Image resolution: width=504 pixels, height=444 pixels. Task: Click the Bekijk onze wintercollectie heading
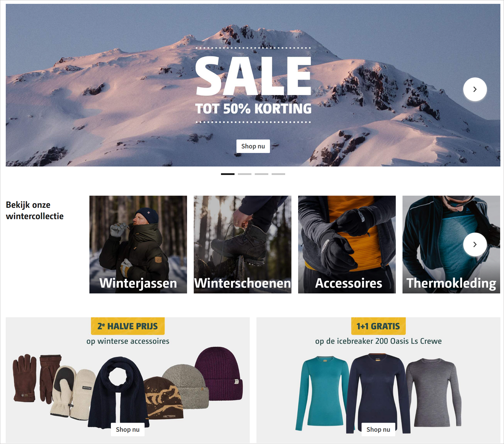(35, 210)
